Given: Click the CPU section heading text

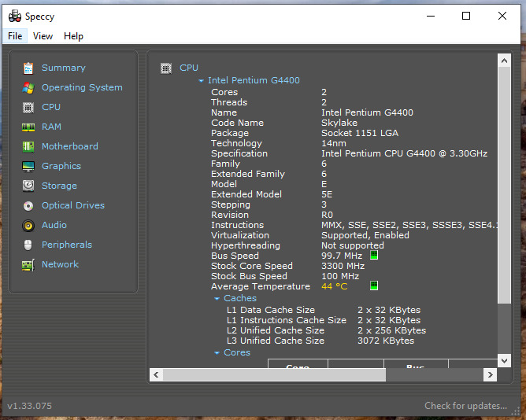Looking at the screenshot, I should (x=189, y=68).
